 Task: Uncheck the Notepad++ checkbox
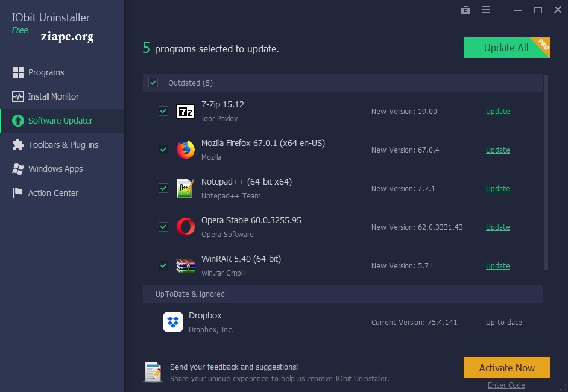[x=163, y=188]
